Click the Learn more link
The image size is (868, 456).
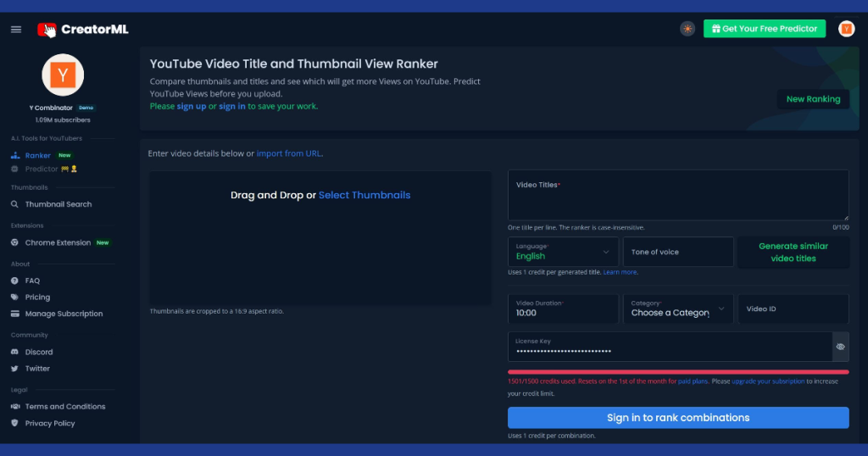tap(620, 272)
